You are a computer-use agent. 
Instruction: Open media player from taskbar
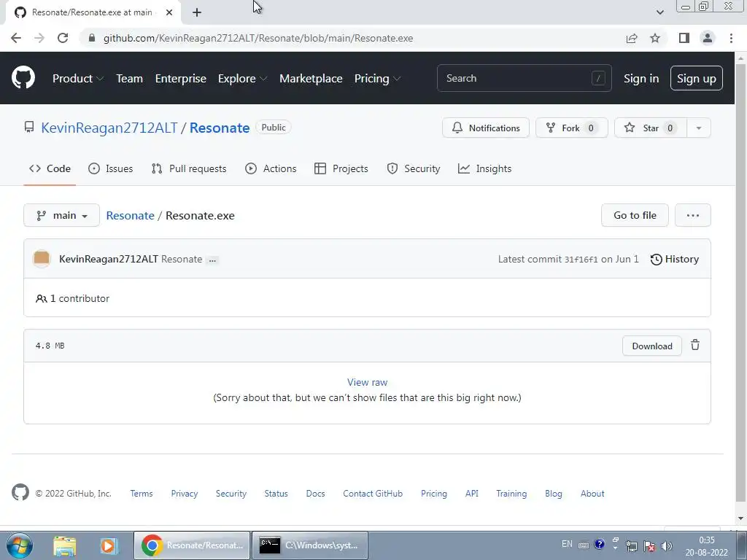[x=109, y=545]
